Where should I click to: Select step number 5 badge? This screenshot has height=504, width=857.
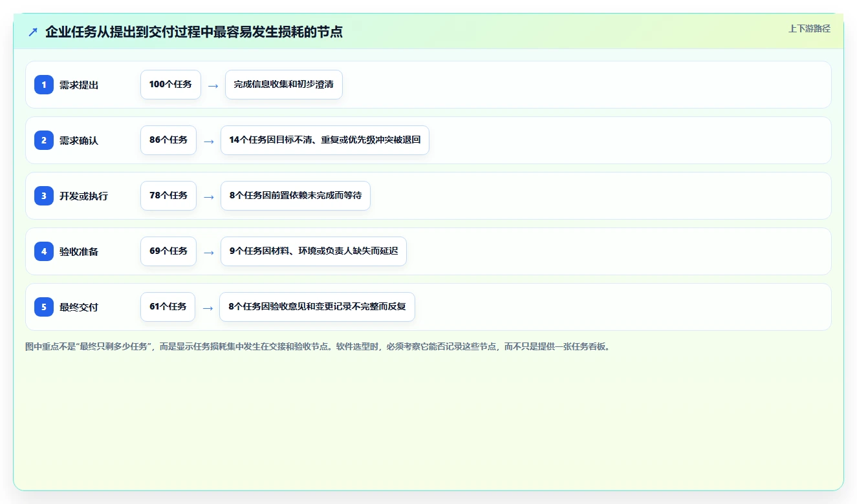coord(44,307)
